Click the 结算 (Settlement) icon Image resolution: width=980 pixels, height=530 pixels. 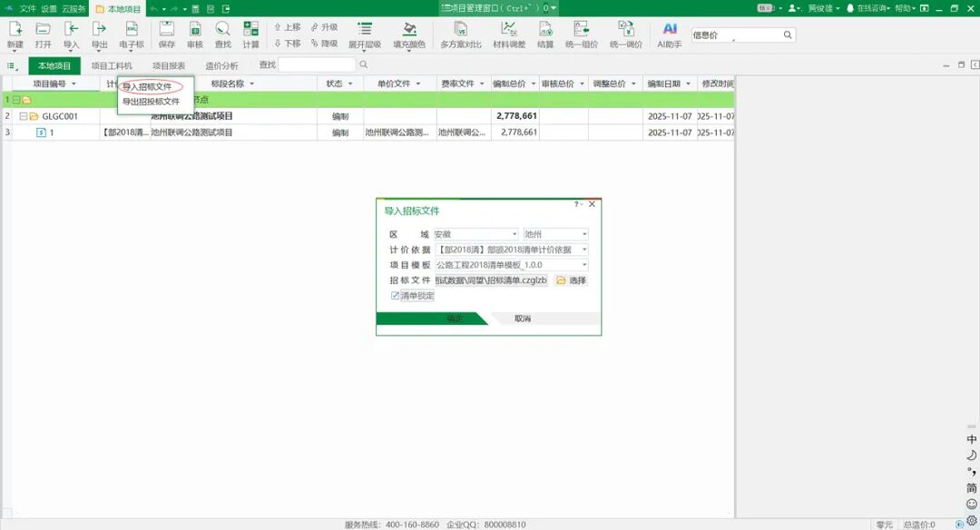coord(545,34)
